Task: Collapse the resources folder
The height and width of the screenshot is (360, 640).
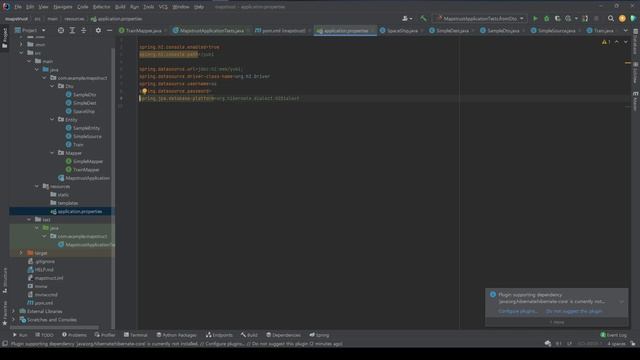Action: [x=37, y=187]
